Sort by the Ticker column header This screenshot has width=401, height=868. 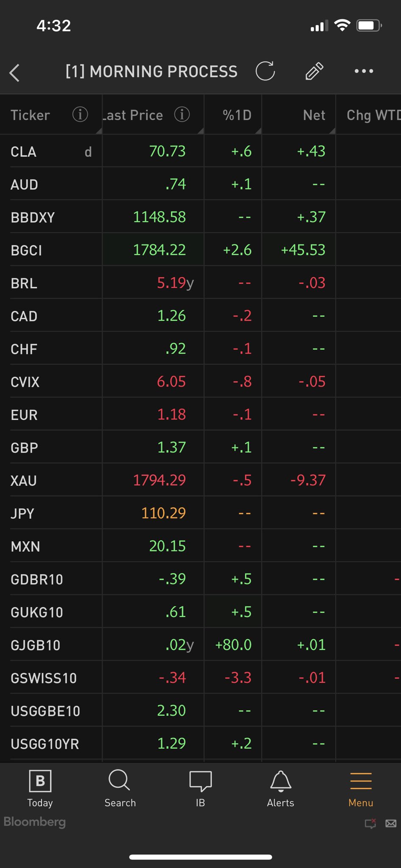(31, 115)
